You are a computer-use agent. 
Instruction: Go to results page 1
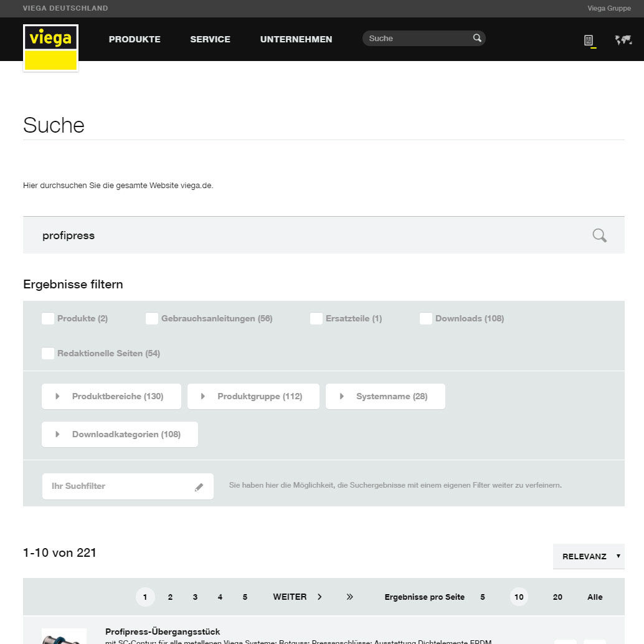[145, 597]
